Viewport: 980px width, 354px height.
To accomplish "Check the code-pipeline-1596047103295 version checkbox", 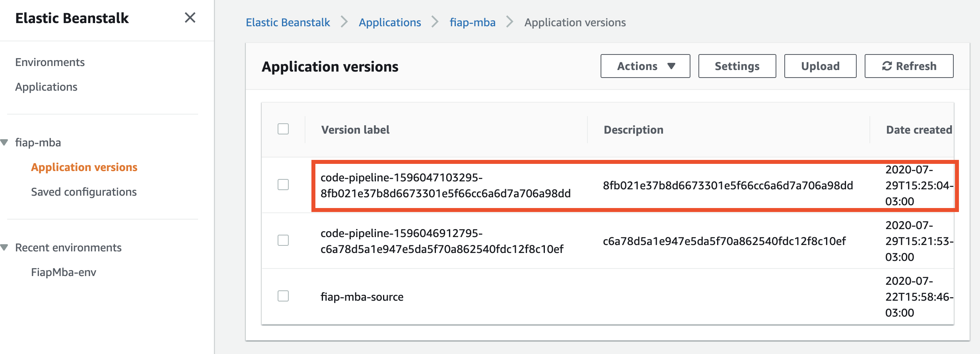I will coord(283,185).
